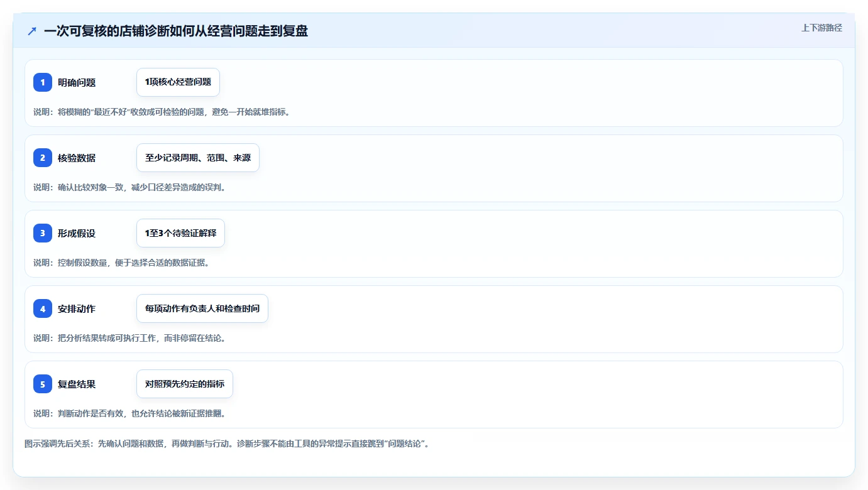Click the title '一次可复核的店铺诊断如何从经营问题走到复盘'
This screenshot has height=490, width=868.
point(176,31)
